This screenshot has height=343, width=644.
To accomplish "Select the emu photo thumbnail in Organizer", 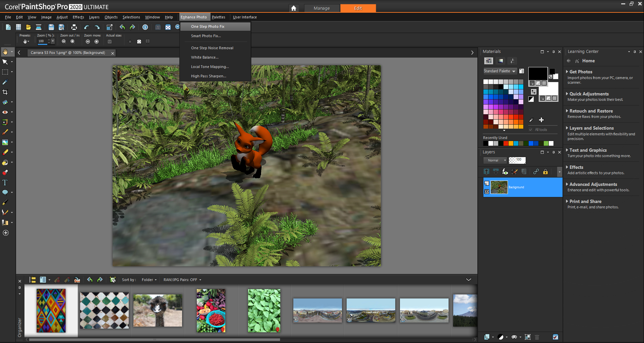I will [x=158, y=311].
